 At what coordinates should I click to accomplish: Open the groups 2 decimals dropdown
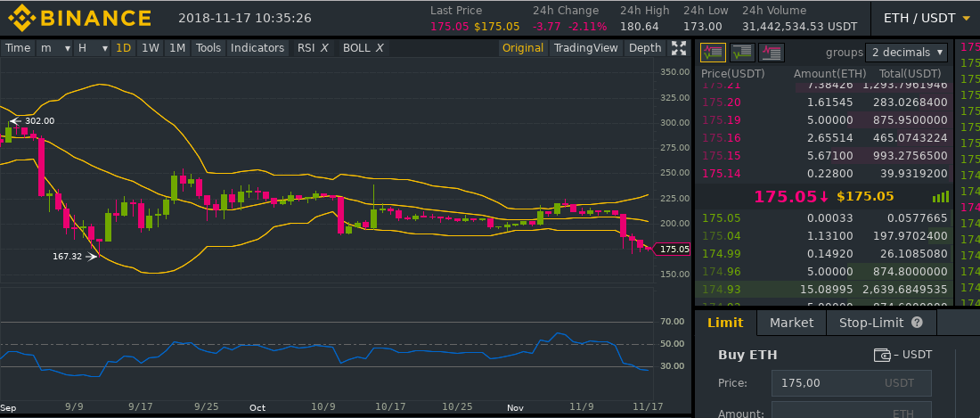pyautogui.click(x=906, y=53)
